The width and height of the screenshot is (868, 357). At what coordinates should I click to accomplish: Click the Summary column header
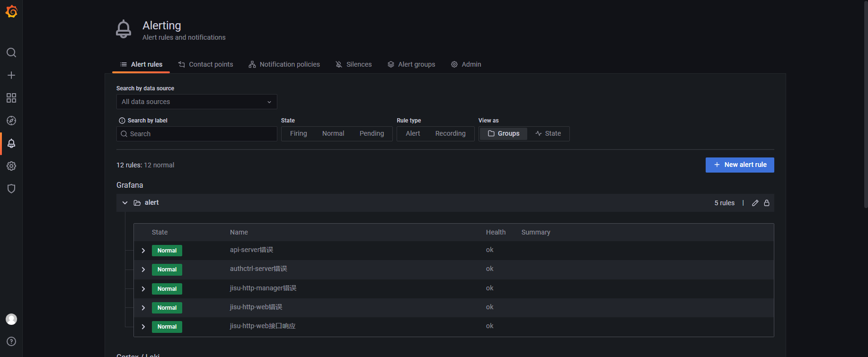[536, 232]
